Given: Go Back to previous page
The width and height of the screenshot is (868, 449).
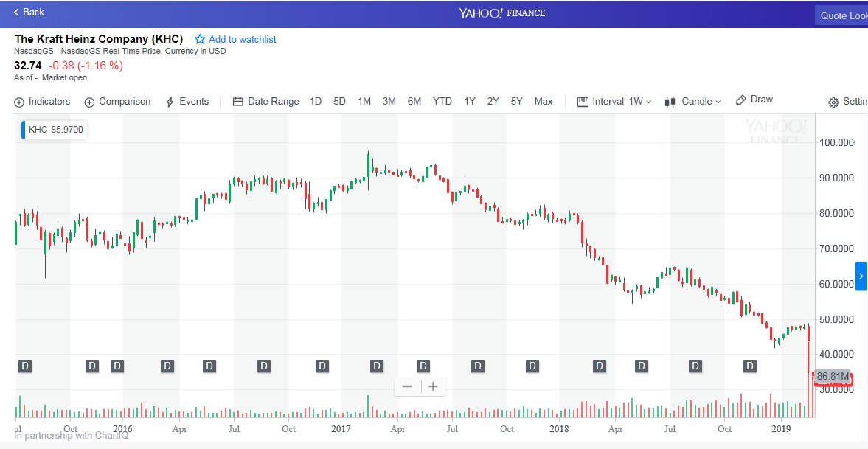Looking at the screenshot, I should [29, 13].
